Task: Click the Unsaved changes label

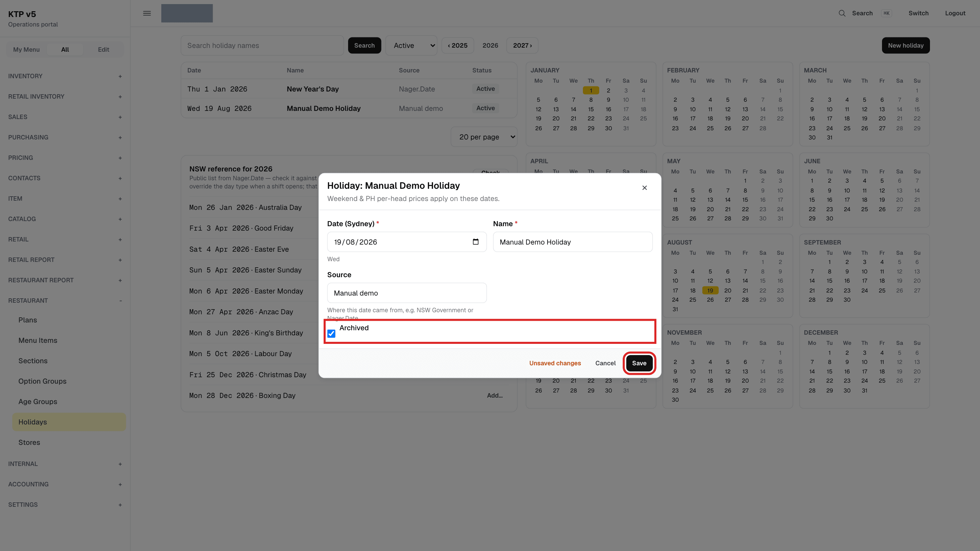Action: click(555, 363)
